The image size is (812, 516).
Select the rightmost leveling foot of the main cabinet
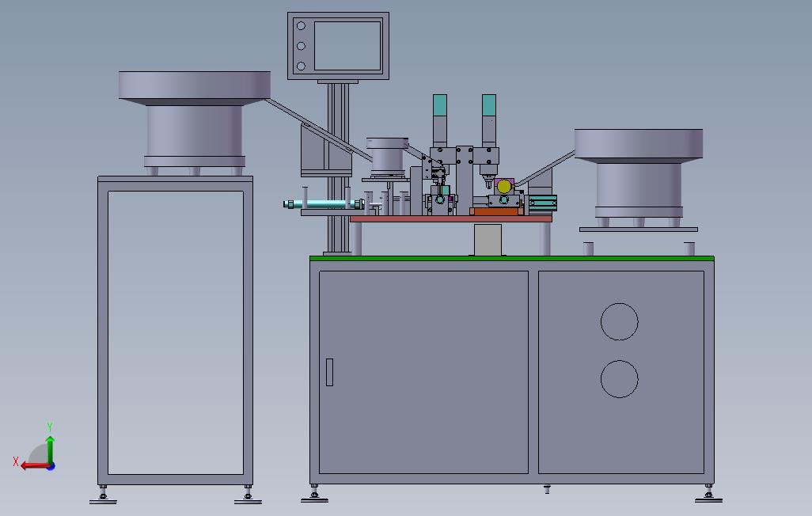coord(708,494)
